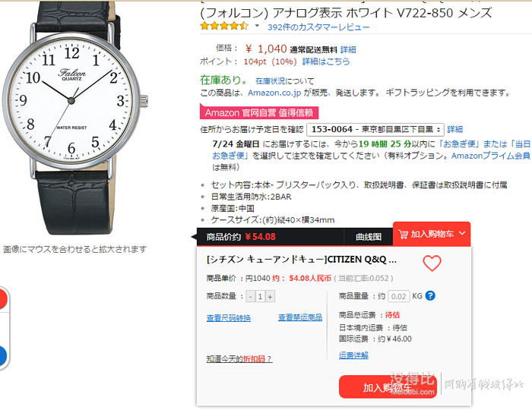Click the heart favorite icon
This screenshot has height=410, width=532.
tap(432, 263)
